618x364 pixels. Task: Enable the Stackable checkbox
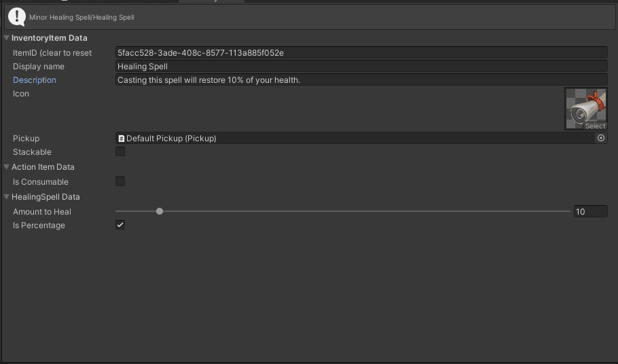click(x=120, y=152)
